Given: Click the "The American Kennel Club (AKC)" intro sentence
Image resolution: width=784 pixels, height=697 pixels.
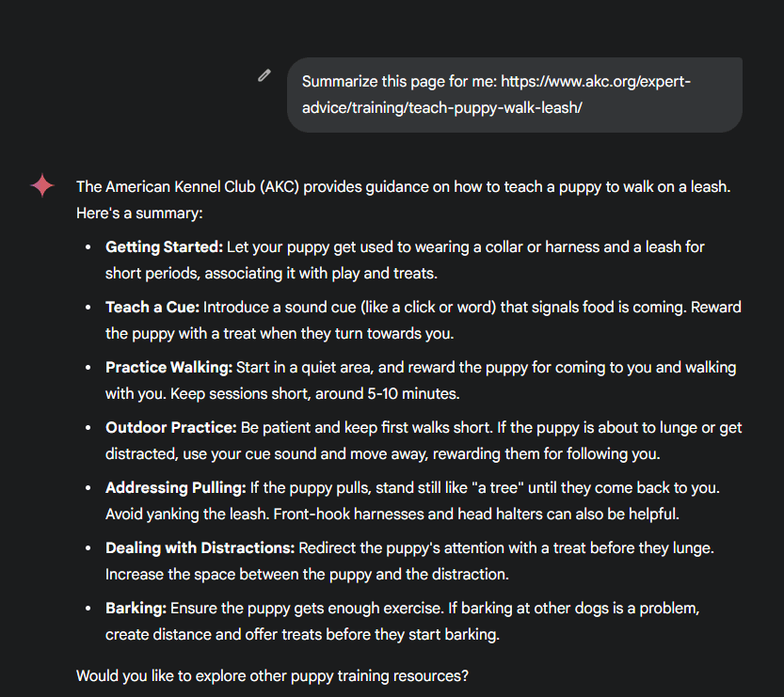Looking at the screenshot, I should [x=403, y=186].
